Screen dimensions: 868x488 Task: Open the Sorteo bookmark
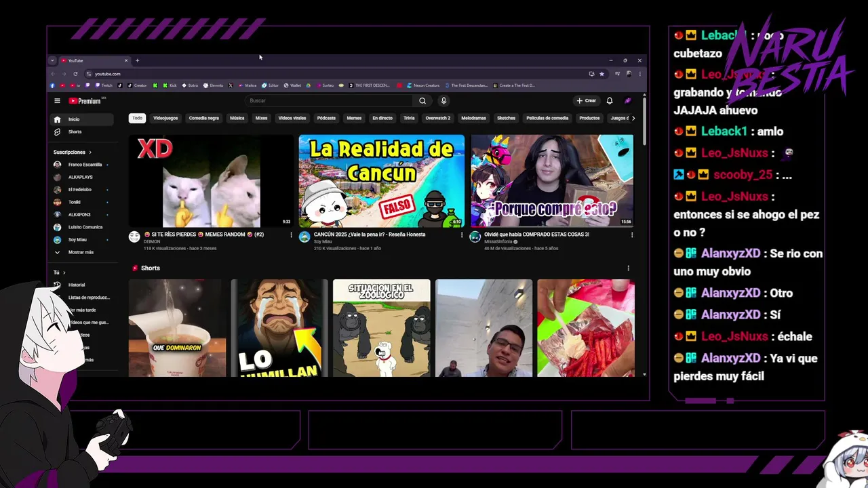324,85
